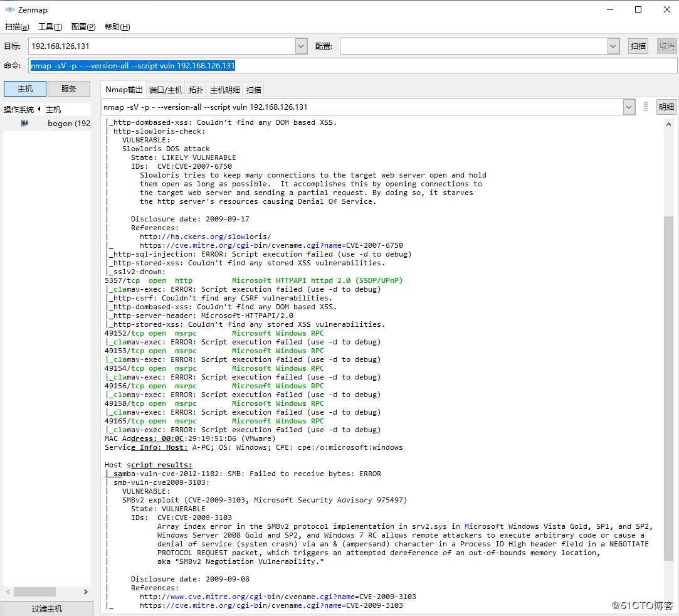679x616 pixels.
Task: Click the http-server-header Microsoft-HTTPAPI line
Action: (199, 316)
